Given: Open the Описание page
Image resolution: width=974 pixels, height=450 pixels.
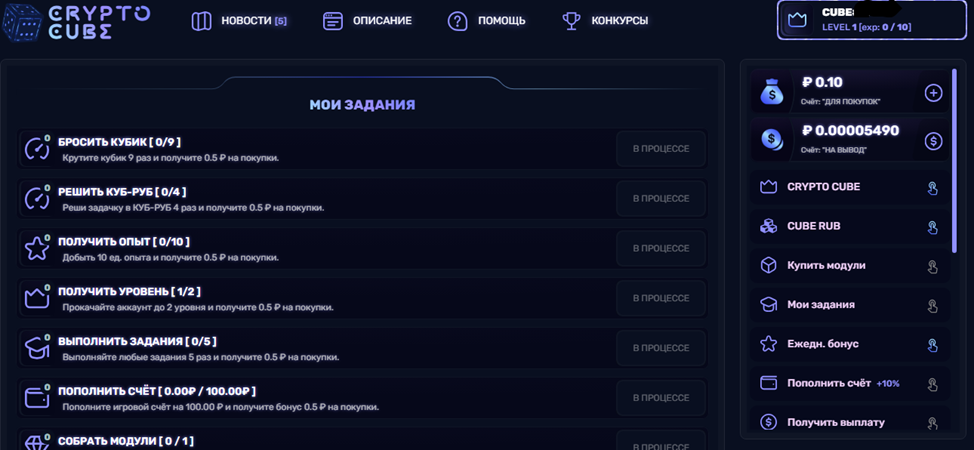Looking at the screenshot, I should (x=368, y=21).
